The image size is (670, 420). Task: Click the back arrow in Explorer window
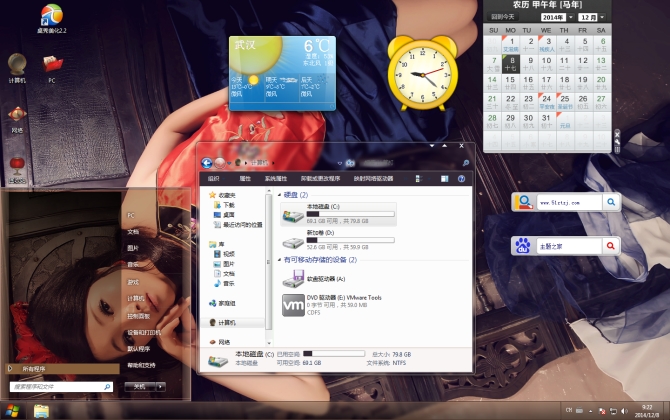pos(207,163)
